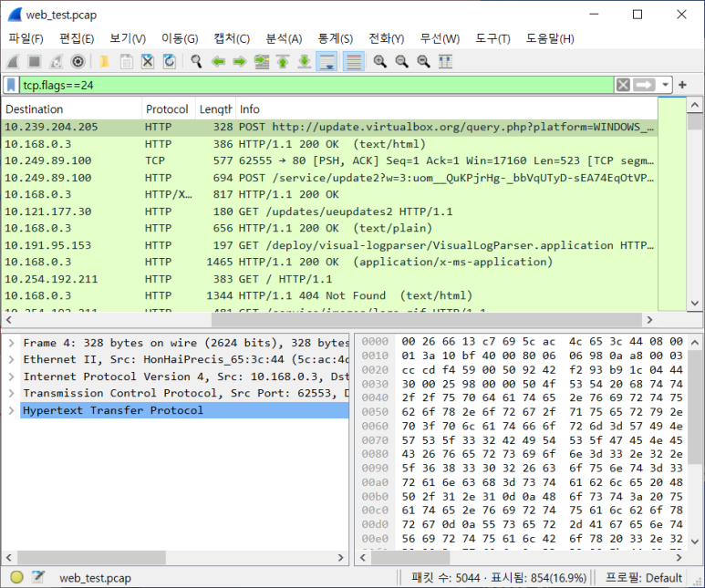The image size is (705, 588).
Task: Restart the current capture
Action: pos(57,61)
